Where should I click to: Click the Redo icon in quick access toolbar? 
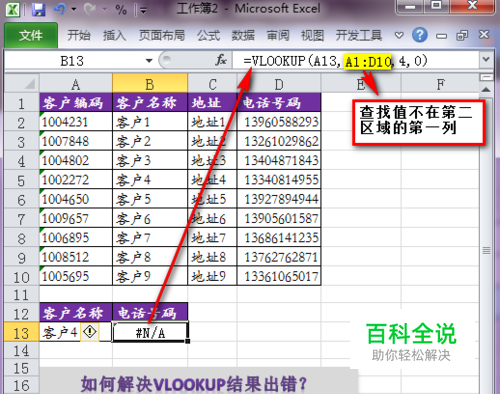[x=90, y=9]
